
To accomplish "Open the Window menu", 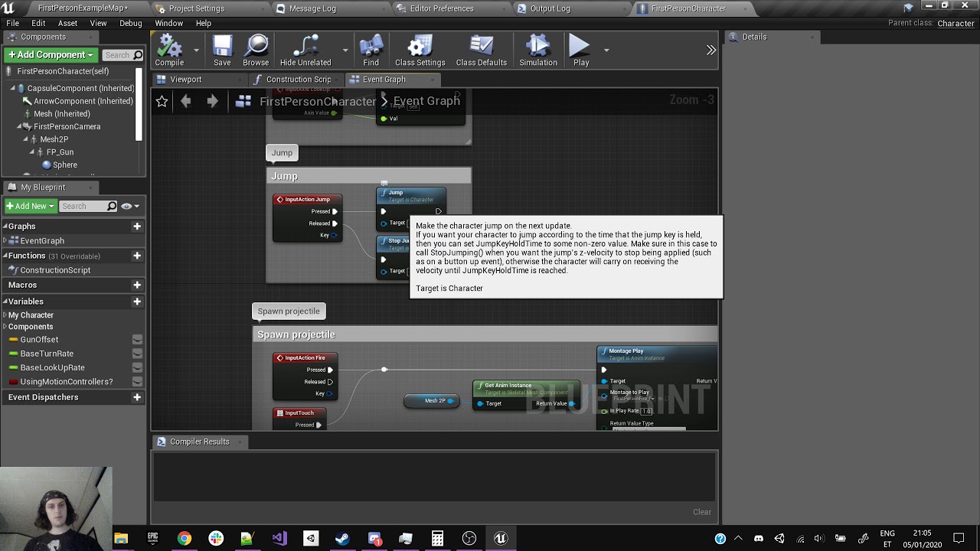I will pyautogui.click(x=169, y=23).
